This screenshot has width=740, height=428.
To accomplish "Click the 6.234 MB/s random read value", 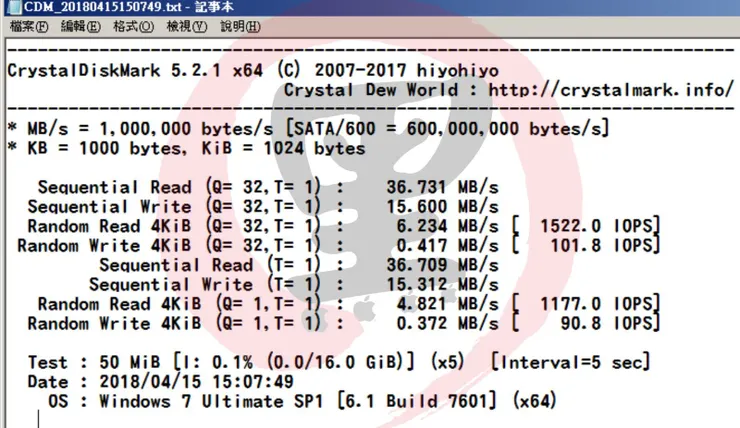I will 447,226.
